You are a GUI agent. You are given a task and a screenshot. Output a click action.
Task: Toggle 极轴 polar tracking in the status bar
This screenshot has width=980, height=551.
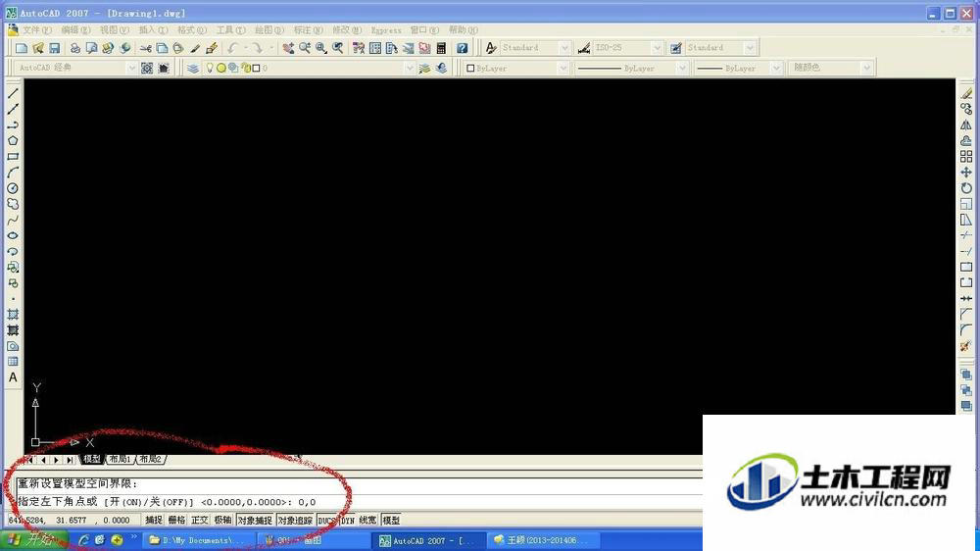(x=222, y=520)
